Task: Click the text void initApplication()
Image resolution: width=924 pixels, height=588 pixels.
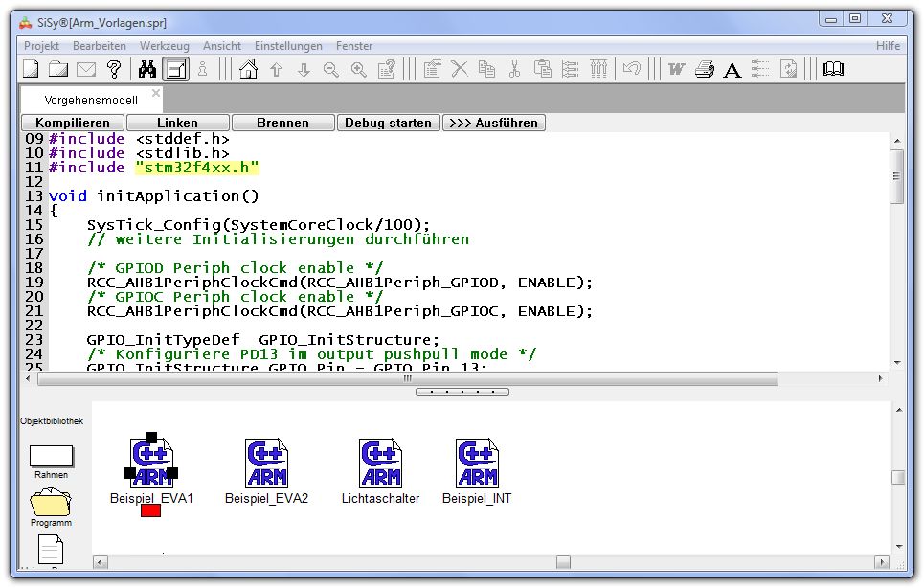Action: (x=154, y=196)
